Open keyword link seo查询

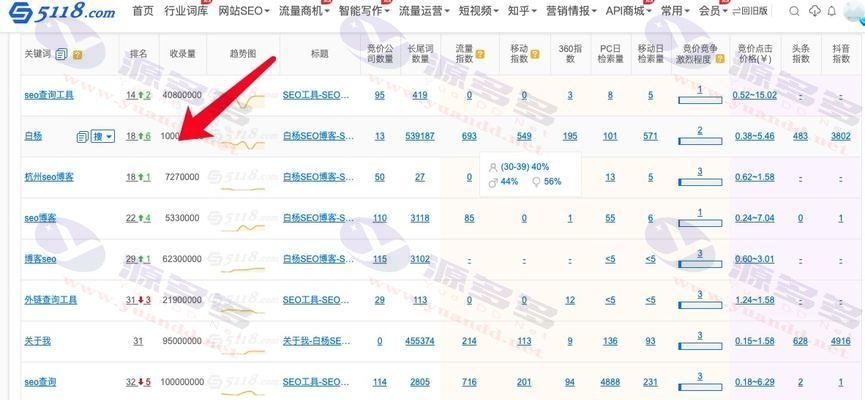[40, 382]
